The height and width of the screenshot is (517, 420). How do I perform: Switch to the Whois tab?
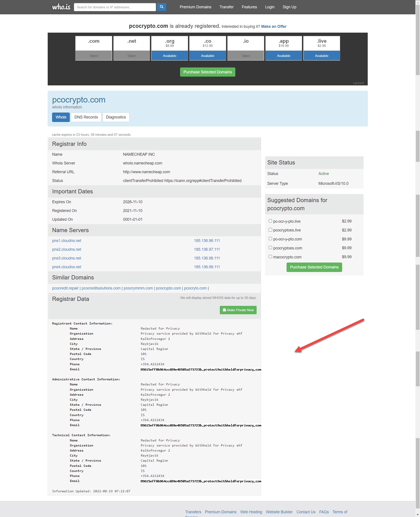61,117
